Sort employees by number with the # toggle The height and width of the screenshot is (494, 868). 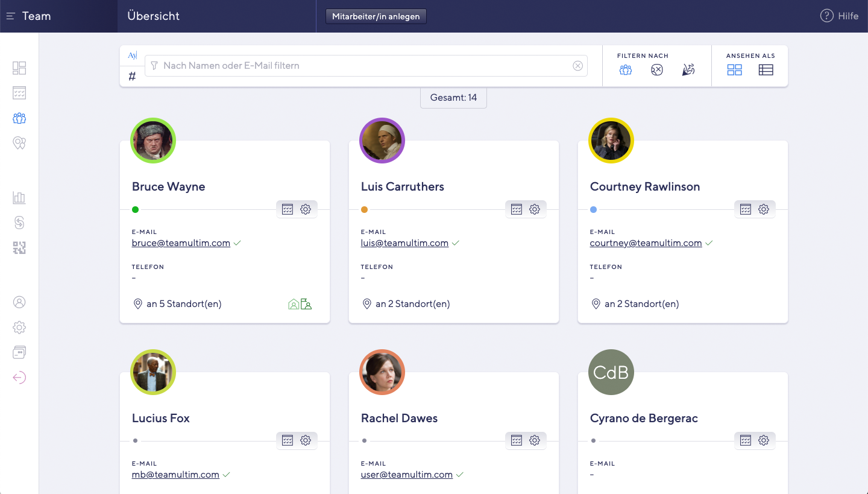[133, 77]
